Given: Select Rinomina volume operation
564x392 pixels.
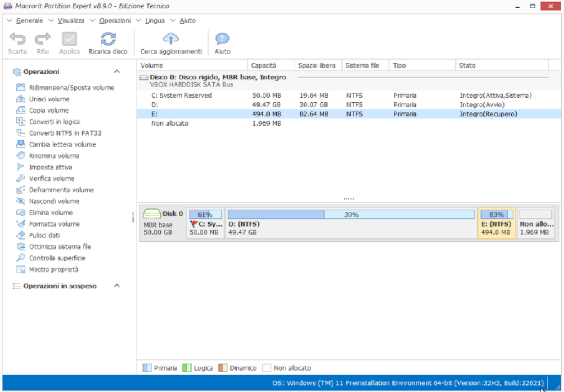Looking at the screenshot, I should (48, 156).
